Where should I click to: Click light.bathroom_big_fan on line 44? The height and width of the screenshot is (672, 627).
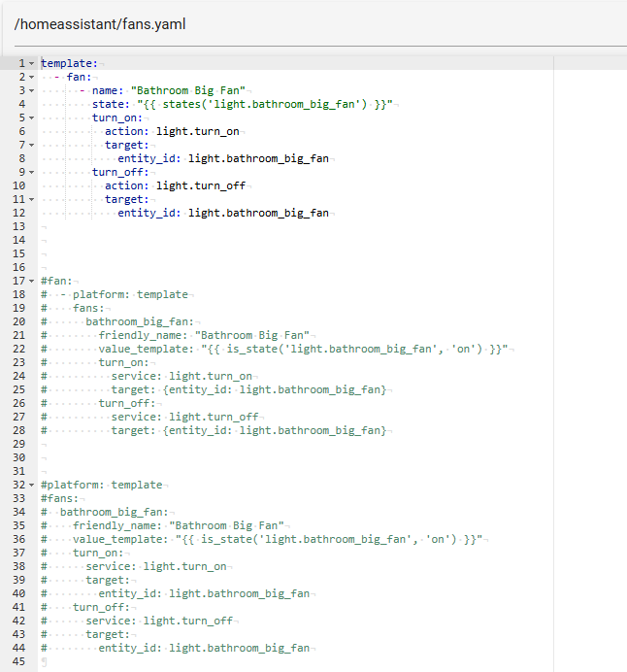coord(240,648)
